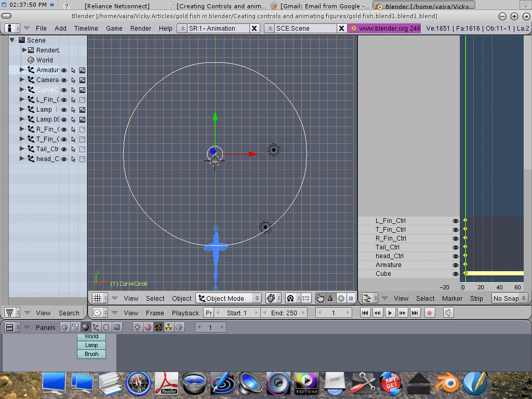Expand the Armature item in the outliner
532x399 pixels.
[22, 70]
